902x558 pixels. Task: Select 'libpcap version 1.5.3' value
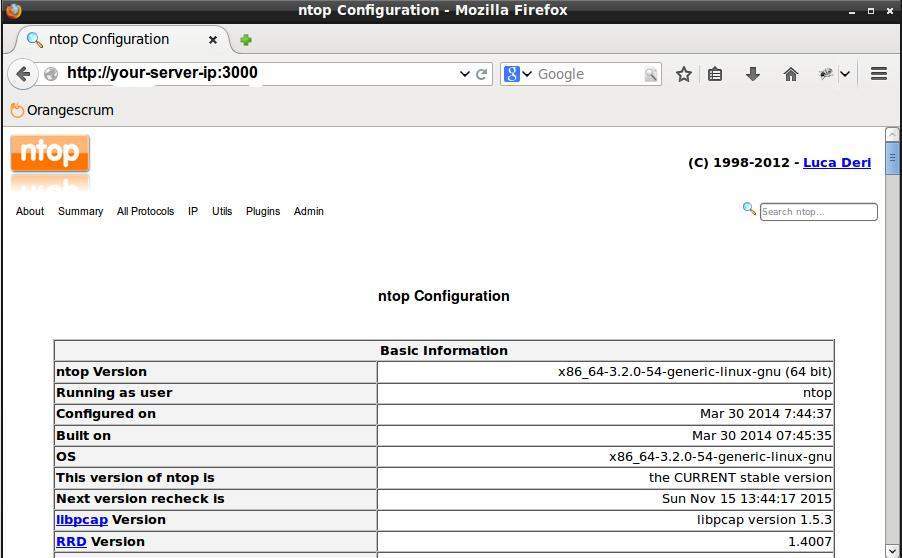(x=764, y=520)
